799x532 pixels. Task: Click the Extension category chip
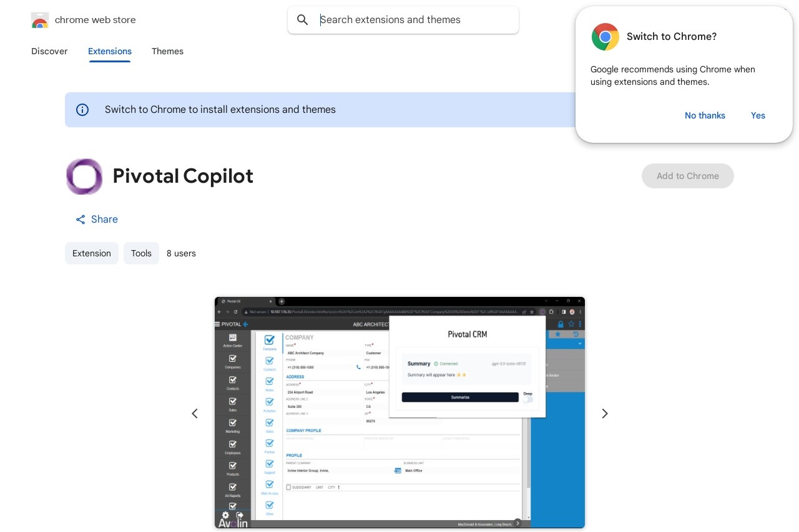(92, 253)
